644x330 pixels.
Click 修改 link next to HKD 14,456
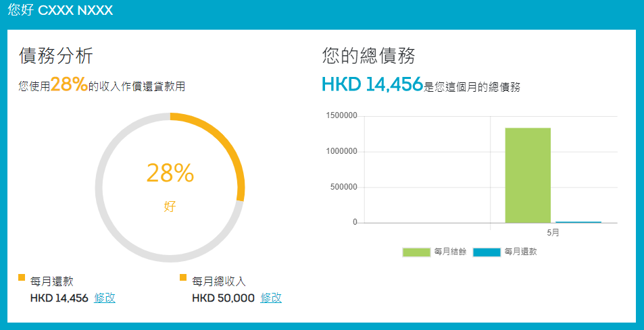(x=105, y=298)
